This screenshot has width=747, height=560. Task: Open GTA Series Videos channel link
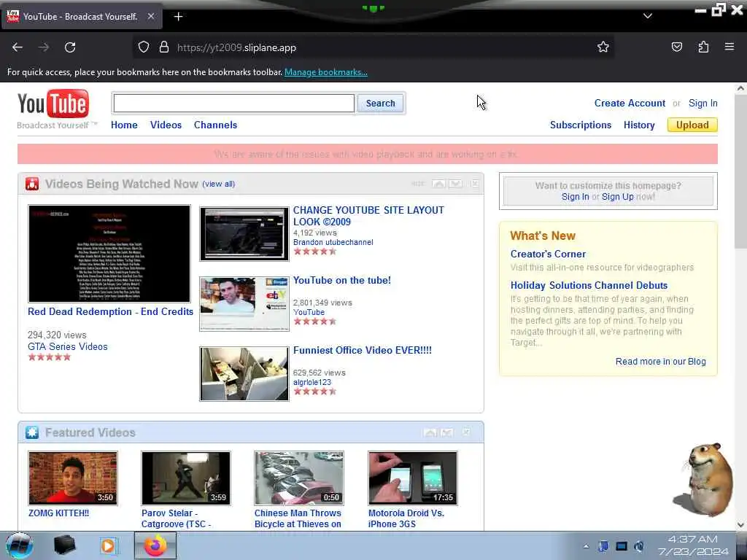(x=68, y=346)
